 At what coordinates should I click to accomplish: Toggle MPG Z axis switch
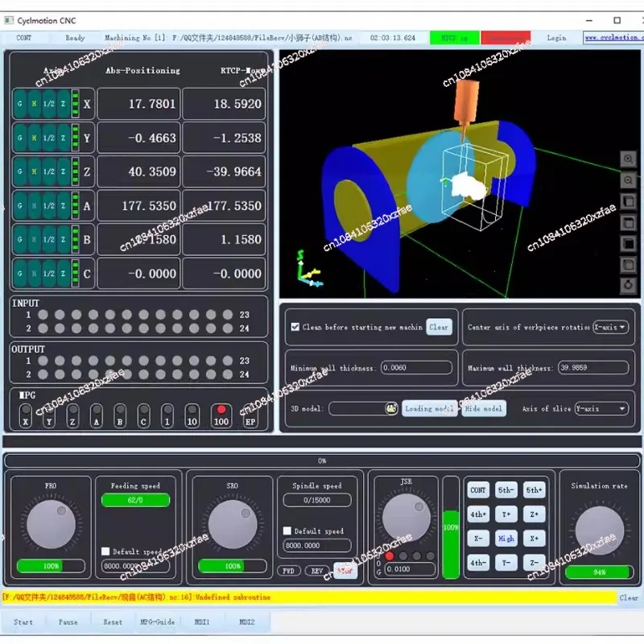click(72, 415)
